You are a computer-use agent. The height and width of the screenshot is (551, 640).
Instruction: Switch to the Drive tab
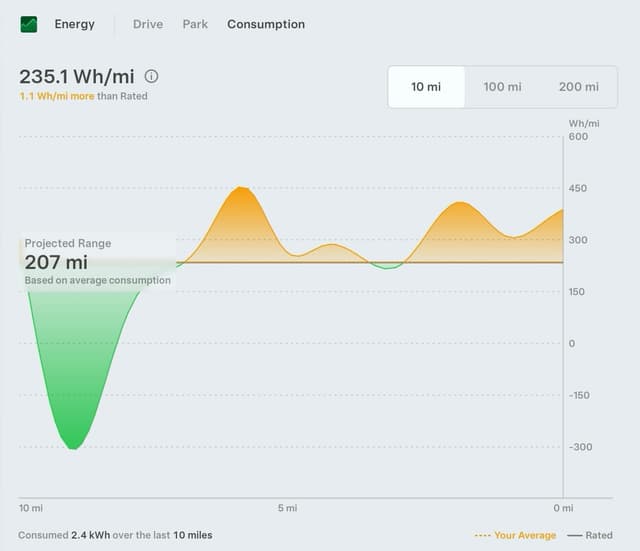148,24
